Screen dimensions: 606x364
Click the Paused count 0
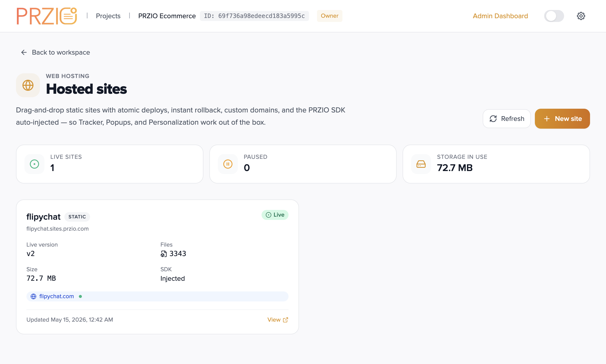pos(247,168)
